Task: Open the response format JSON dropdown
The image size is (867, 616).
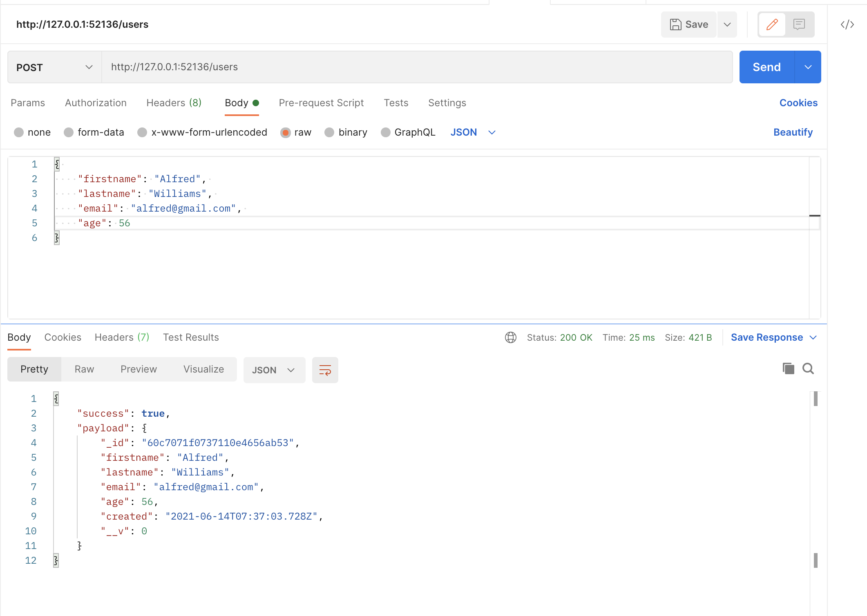Action: (x=274, y=370)
